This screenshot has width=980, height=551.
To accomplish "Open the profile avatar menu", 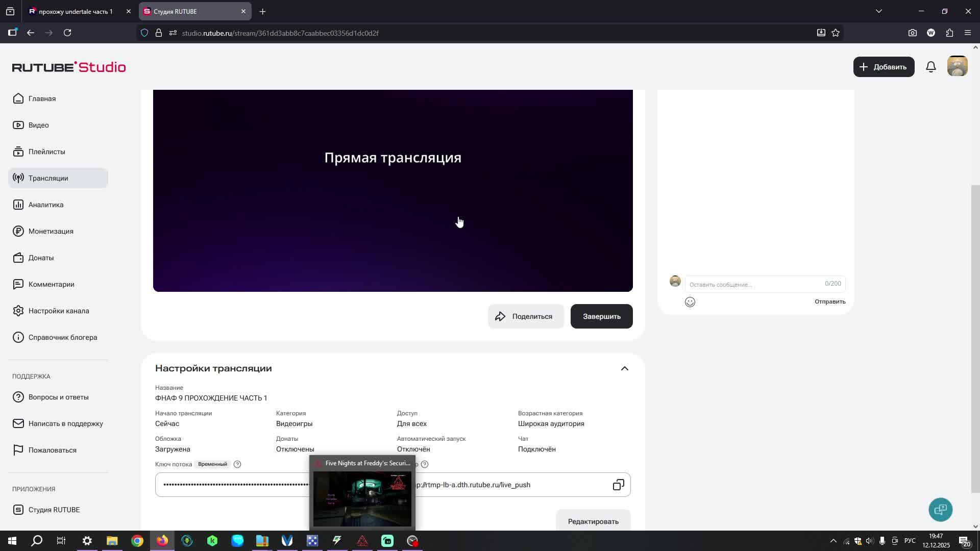I will point(957,66).
